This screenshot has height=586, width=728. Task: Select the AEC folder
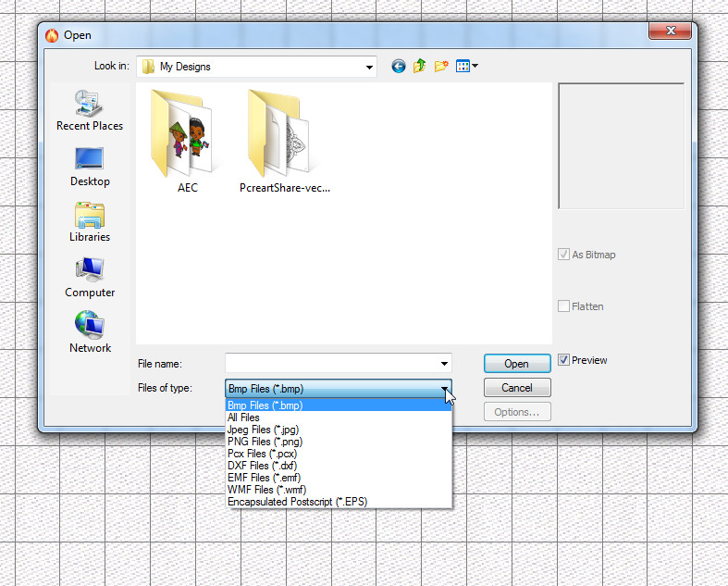pos(187,142)
